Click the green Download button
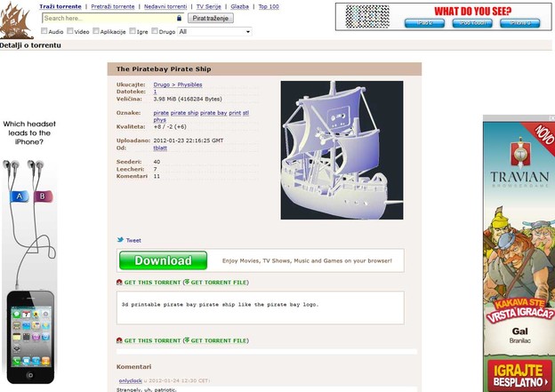The image size is (555, 392). [x=163, y=260]
